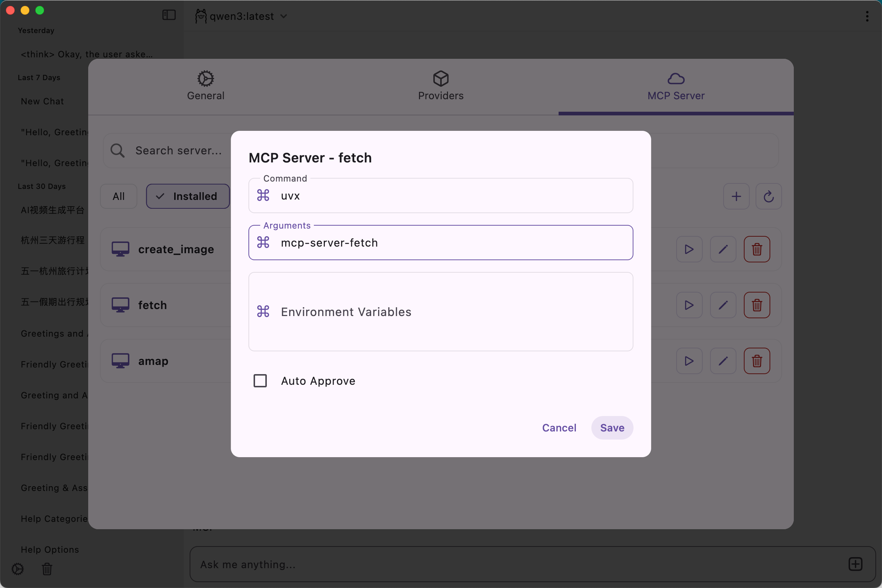This screenshot has height=588, width=882.
Task: Toggle the sidebar panel icon
Action: [169, 15]
